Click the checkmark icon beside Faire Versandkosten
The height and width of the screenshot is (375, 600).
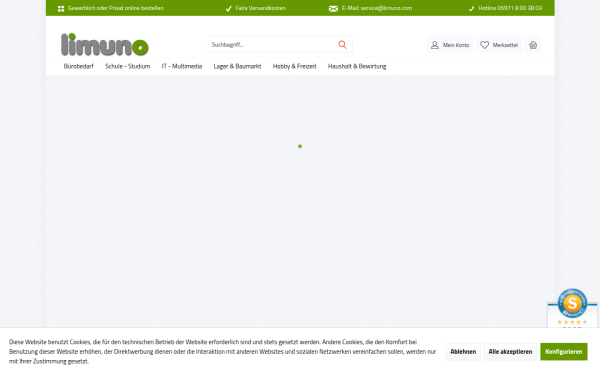pyautogui.click(x=228, y=8)
